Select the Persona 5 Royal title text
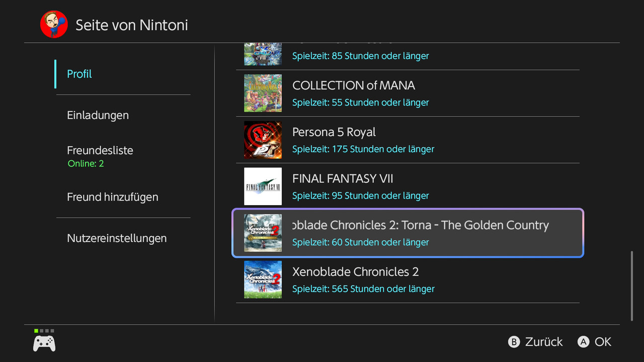The height and width of the screenshot is (362, 644). tap(334, 132)
